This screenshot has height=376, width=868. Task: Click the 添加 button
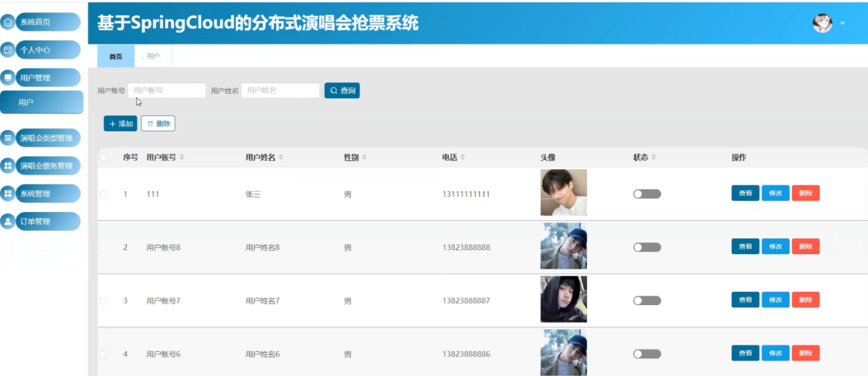click(120, 124)
